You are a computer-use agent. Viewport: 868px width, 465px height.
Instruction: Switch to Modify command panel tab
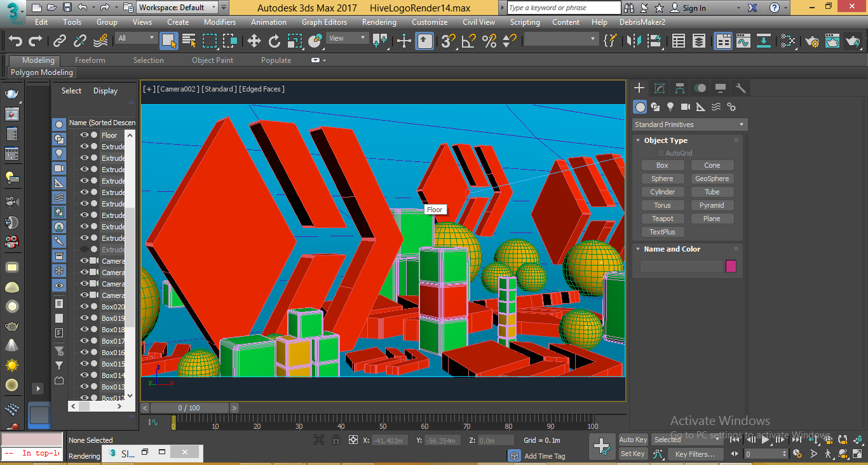(660, 88)
